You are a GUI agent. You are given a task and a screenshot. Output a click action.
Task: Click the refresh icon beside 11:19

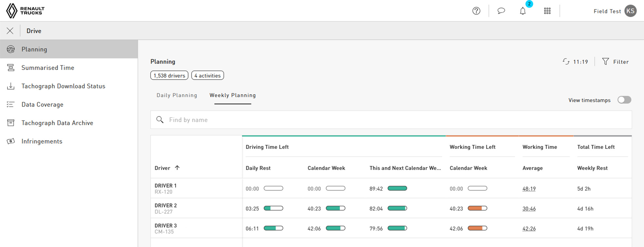(x=566, y=62)
